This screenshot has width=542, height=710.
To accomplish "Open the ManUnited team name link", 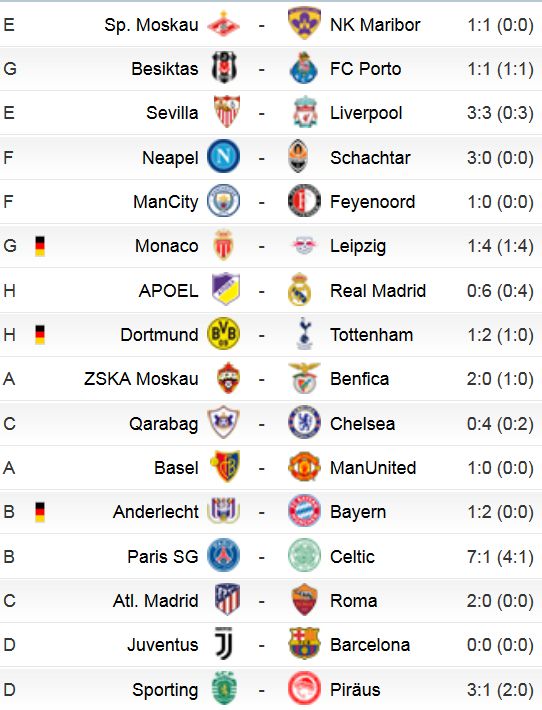I will pos(373,468).
